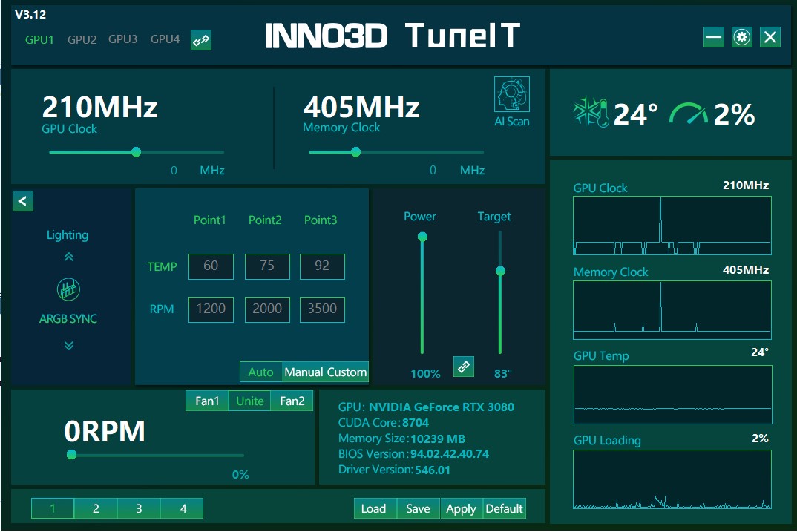Select Fan1 tab
Image resolution: width=797 pixels, height=532 pixels.
[207, 401]
